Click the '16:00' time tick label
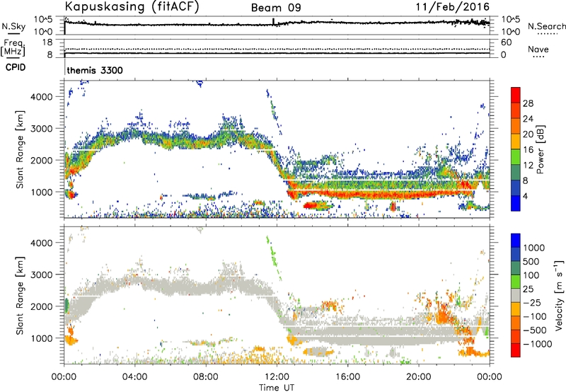This screenshot has height=392, width=566. pyautogui.click(x=347, y=377)
